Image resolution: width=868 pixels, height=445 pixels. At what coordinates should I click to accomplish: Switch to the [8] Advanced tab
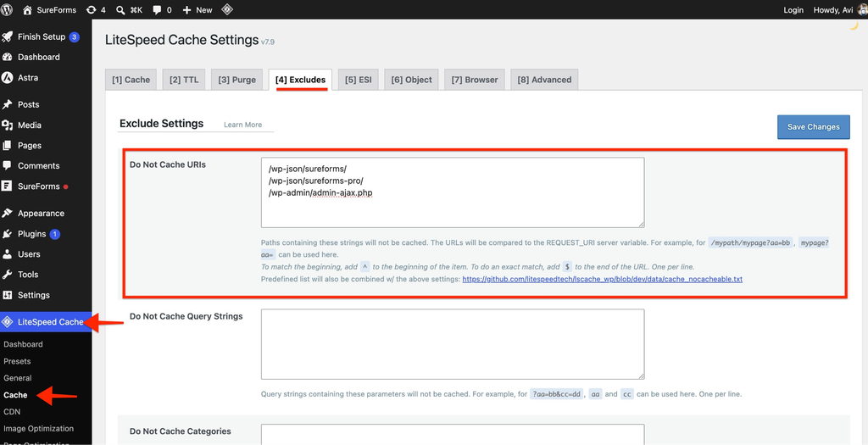tap(544, 80)
